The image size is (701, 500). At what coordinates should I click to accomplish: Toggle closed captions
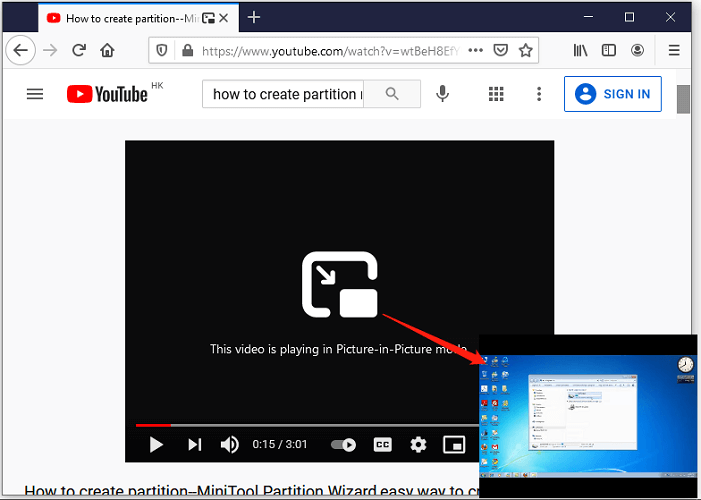pyautogui.click(x=383, y=445)
